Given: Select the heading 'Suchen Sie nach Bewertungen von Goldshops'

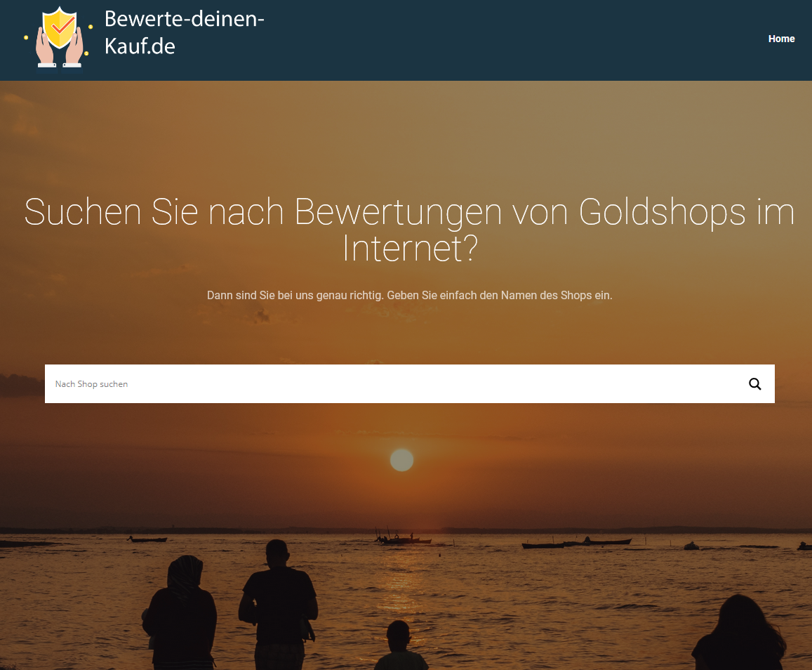Looking at the screenshot, I should tap(385, 212).
